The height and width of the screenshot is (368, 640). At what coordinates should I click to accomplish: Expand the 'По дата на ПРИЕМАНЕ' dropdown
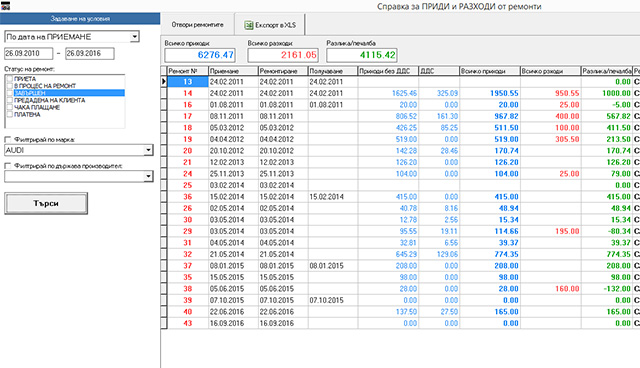pyautogui.click(x=135, y=37)
